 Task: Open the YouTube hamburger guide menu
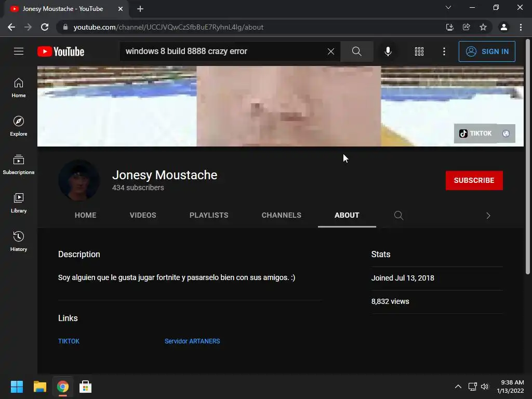coord(19,51)
